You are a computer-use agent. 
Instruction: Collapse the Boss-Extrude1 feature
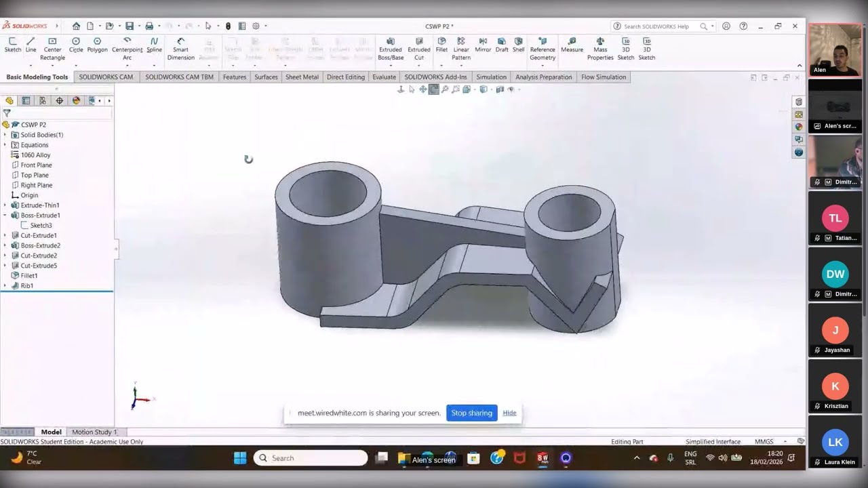(x=5, y=216)
